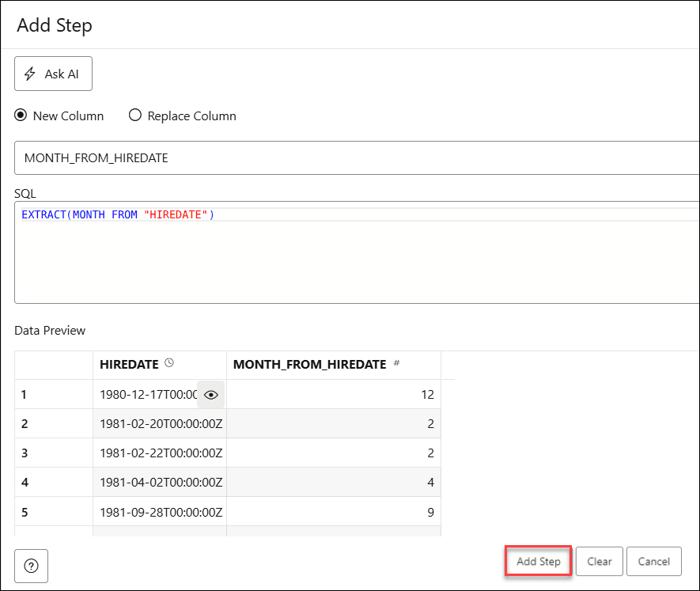Viewport: 700px width, 591px height.
Task: Open help via question mark icon
Action: pyautogui.click(x=32, y=565)
